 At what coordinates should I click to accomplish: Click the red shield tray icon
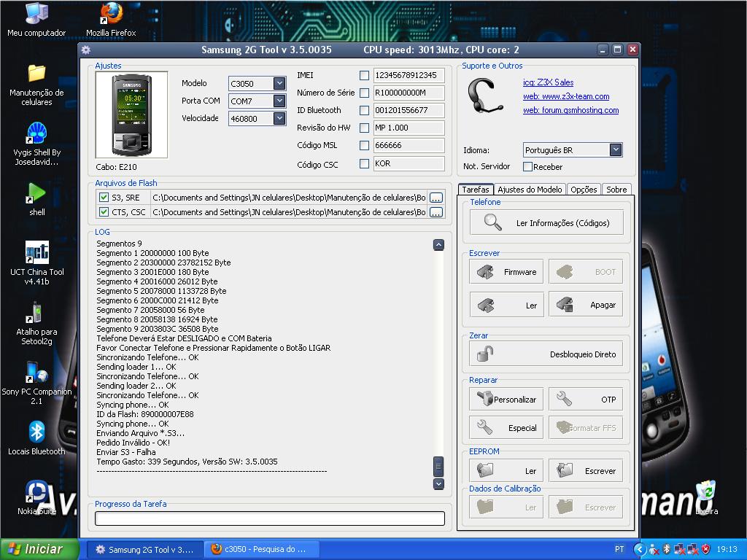tap(706, 549)
